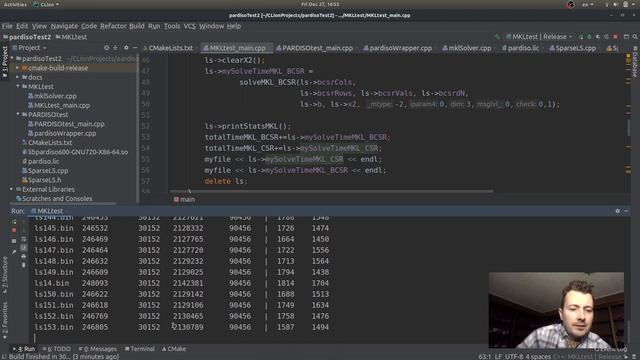Toggle soft-wrap icon in Run panel
Image resolution: width=640 pixels, height=360 pixels.
click(24, 239)
